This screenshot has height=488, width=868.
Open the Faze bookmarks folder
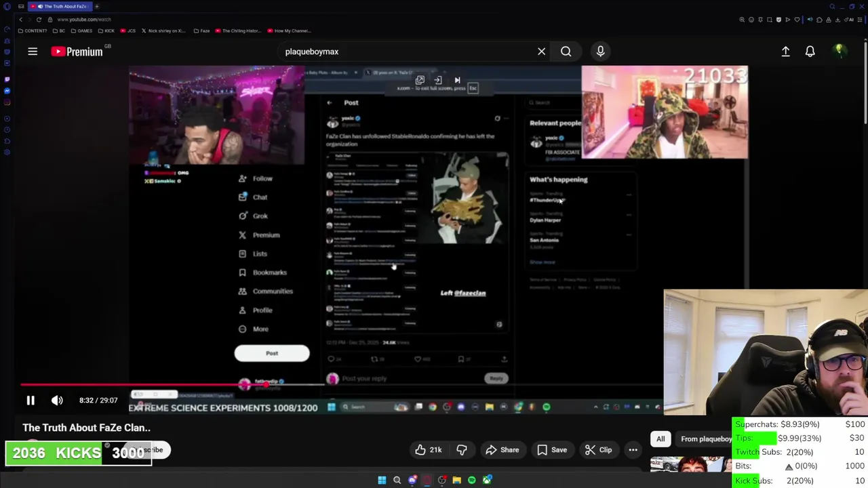click(x=201, y=30)
